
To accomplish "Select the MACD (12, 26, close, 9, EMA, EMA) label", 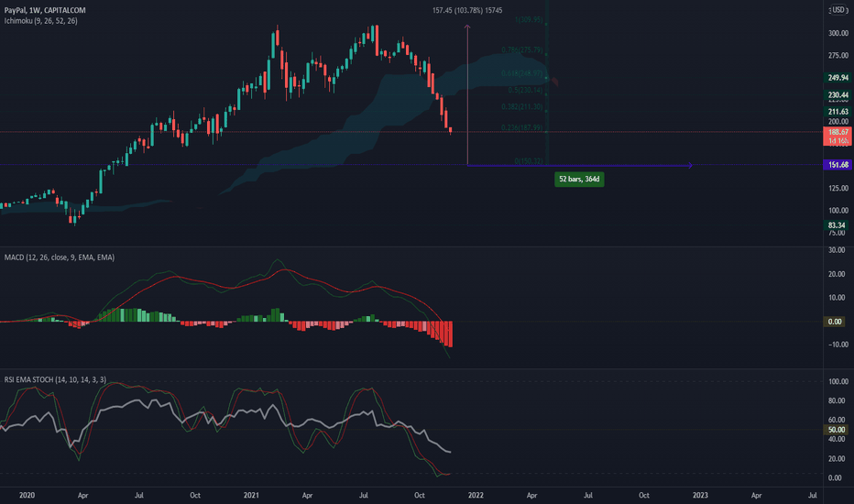I will (x=60, y=257).
